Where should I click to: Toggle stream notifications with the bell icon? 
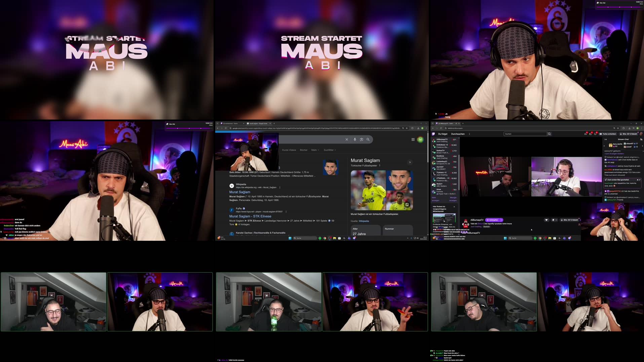coord(553,220)
